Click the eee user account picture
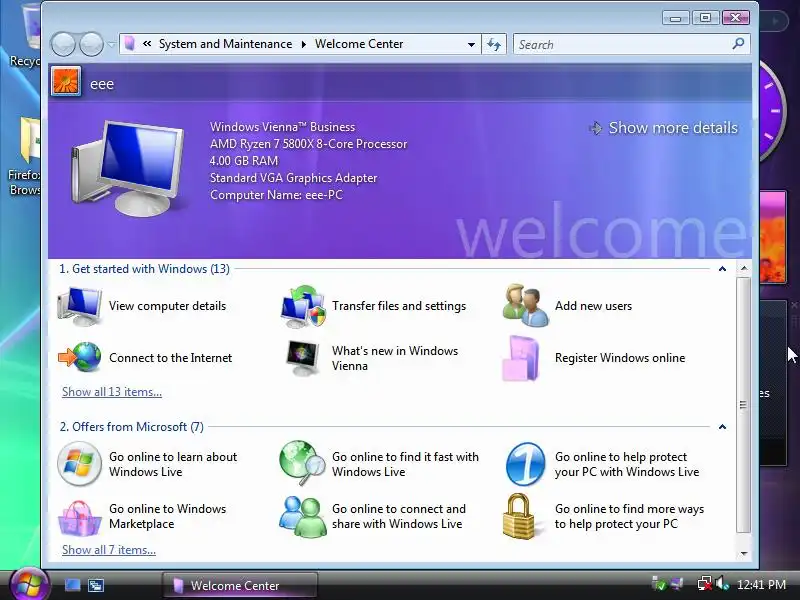This screenshot has width=800, height=600. point(66,81)
